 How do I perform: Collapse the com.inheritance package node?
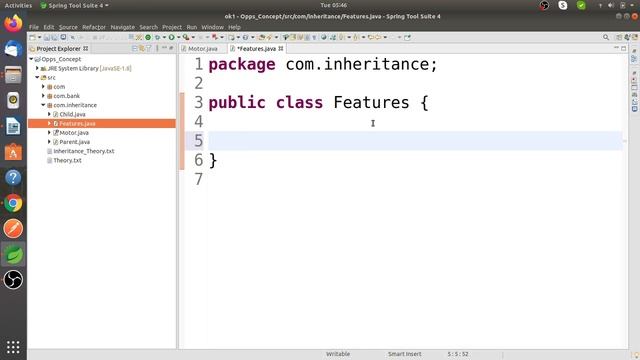43,105
